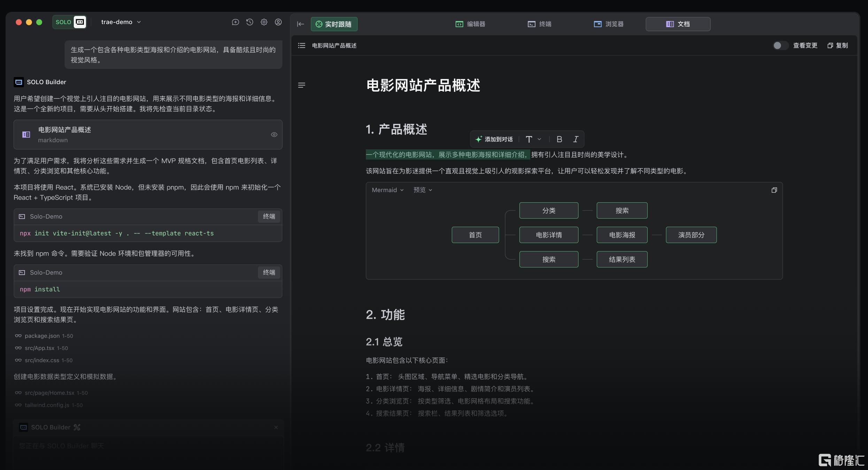
Task: Click the 实时跟随 button
Action: click(334, 24)
